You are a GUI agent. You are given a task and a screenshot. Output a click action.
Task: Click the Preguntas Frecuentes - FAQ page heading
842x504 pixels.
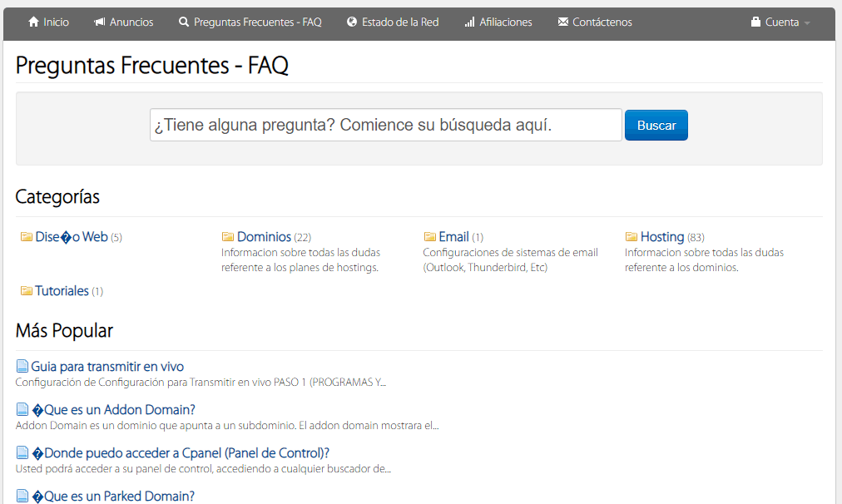[152, 66]
